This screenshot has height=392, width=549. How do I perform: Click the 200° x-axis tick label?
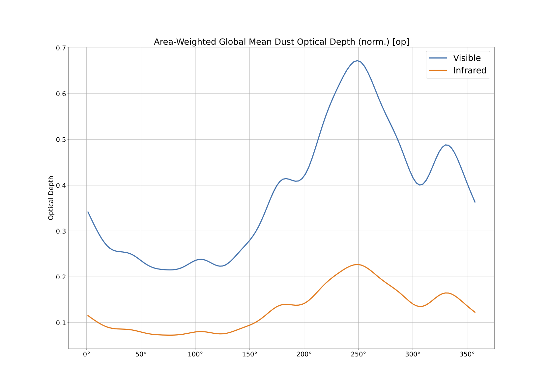pyautogui.click(x=304, y=355)
